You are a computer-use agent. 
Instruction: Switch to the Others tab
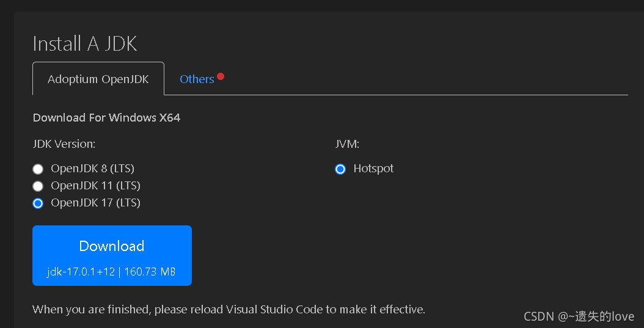pos(197,79)
